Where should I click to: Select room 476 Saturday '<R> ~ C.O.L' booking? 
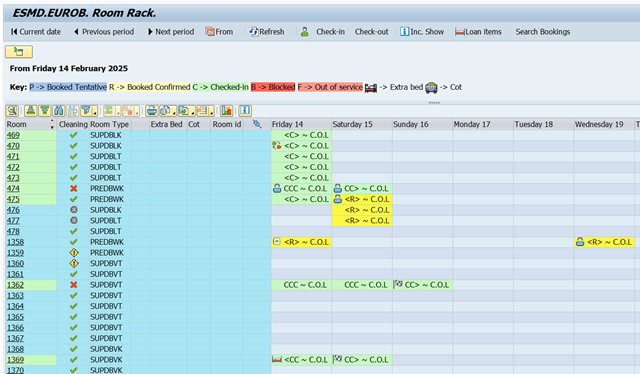(362, 210)
